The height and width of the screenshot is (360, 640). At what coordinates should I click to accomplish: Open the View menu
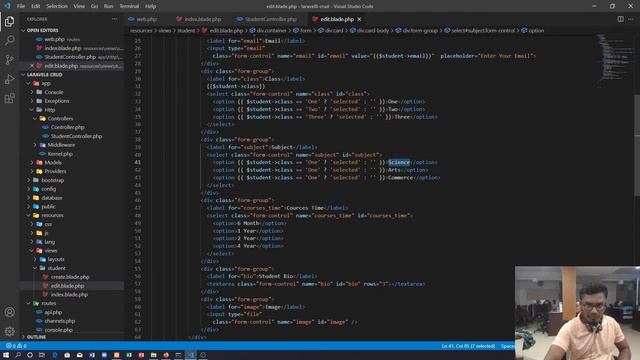pos(79,6)
